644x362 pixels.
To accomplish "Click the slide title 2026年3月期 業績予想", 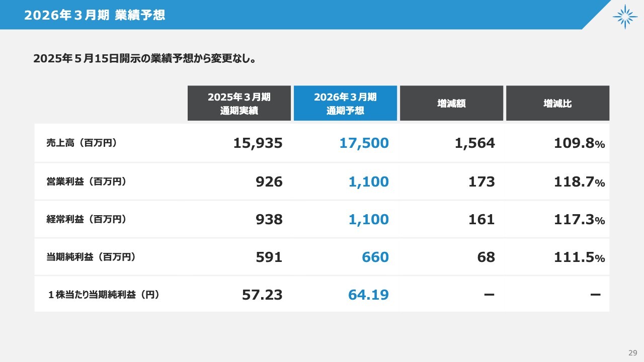I will [95, 15].
